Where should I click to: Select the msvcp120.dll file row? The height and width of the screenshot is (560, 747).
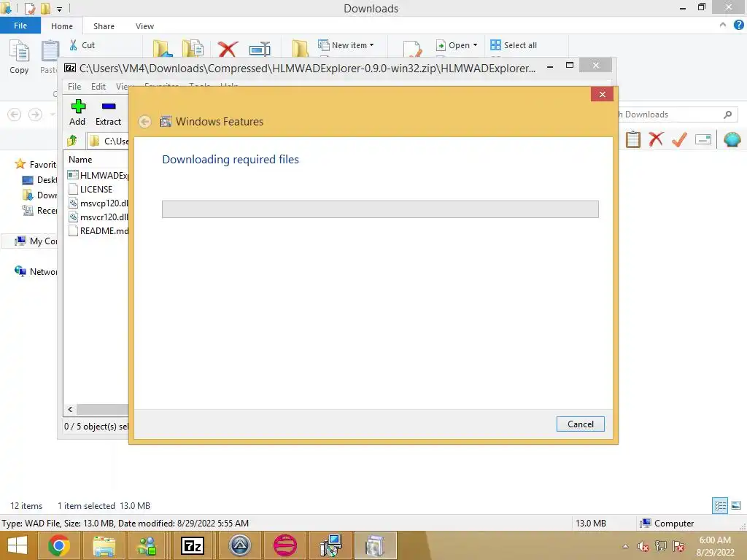click(x=98, y=203)
